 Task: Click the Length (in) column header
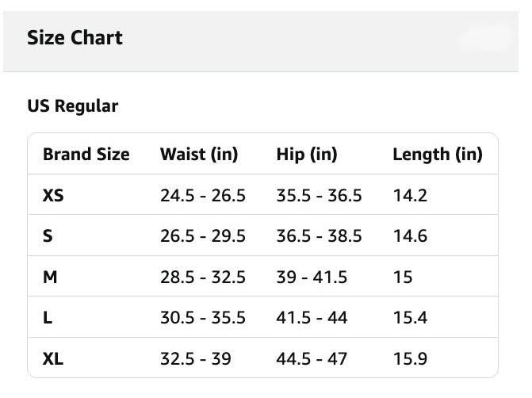pyautogui.click(x=438, y=155)
